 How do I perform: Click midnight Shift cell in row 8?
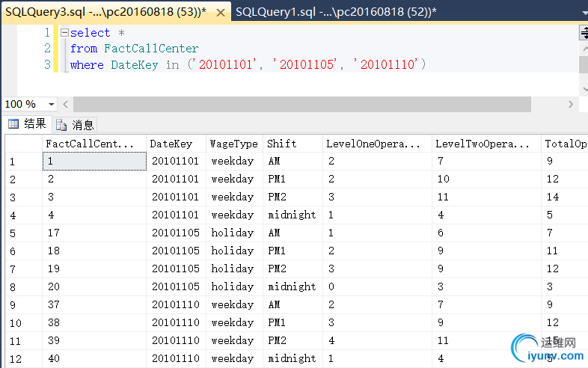tap(293, 286)
